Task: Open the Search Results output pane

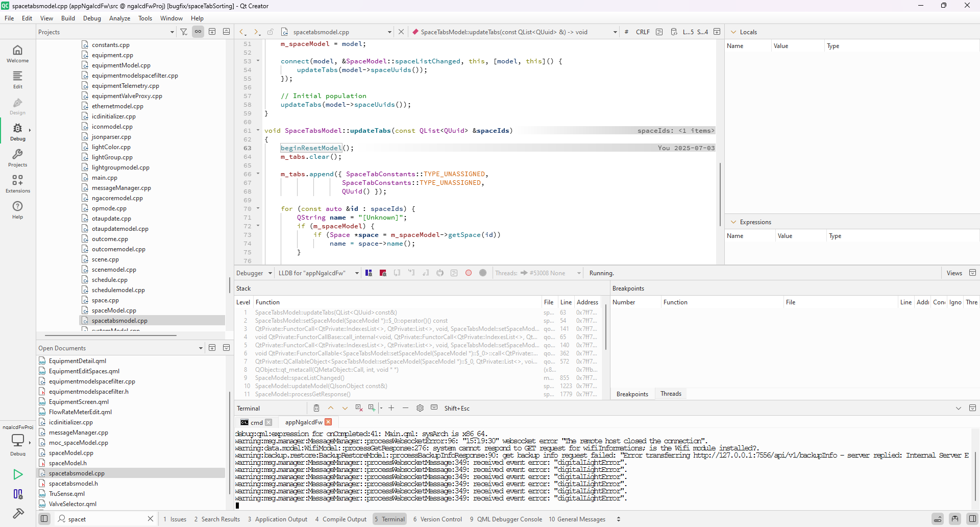Action: coord(217,519)
